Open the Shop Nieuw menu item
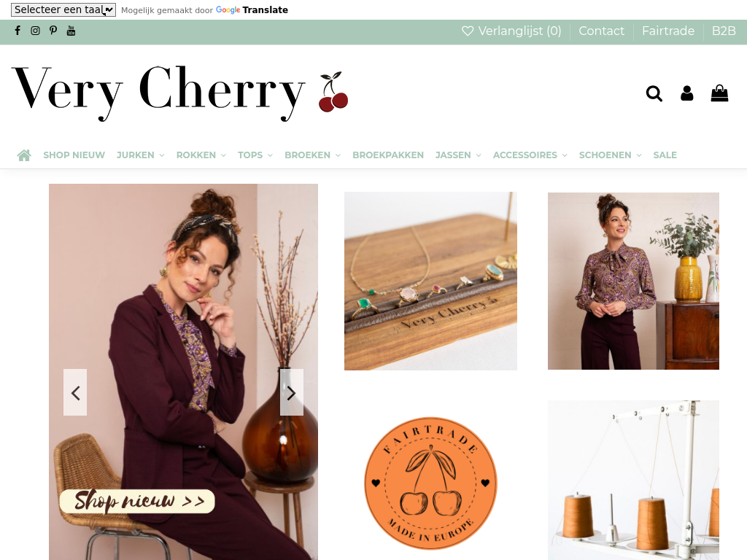 (x=74, y=155)
